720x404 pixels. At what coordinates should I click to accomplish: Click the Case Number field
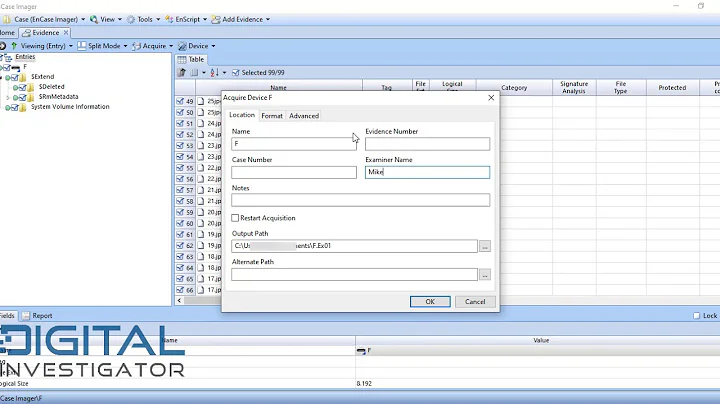coord(294,172)
